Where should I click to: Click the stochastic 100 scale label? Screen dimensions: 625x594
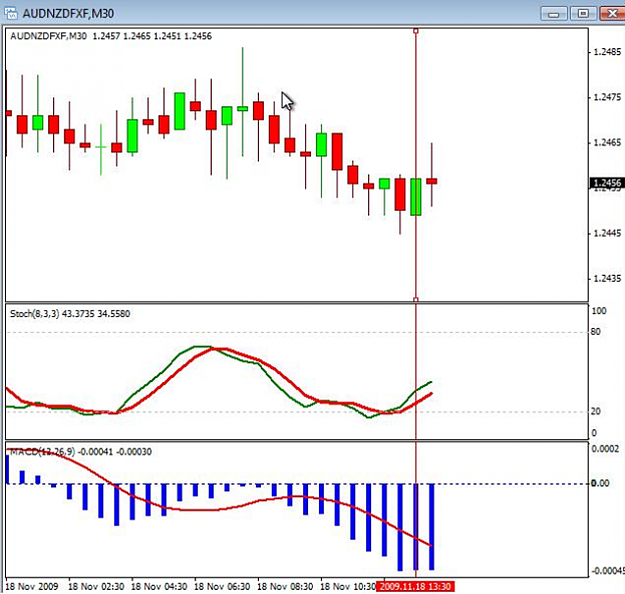click(x=599, y=311)
